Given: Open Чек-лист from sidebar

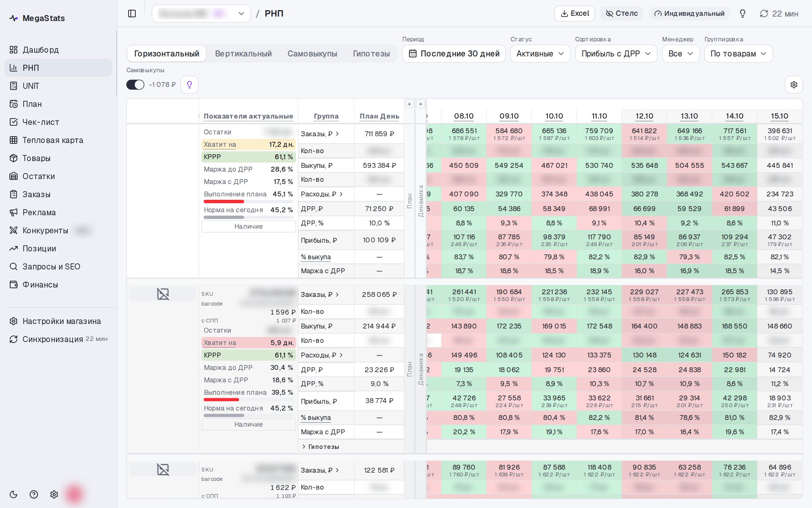Looking at the screenshot, I should 58,122.
